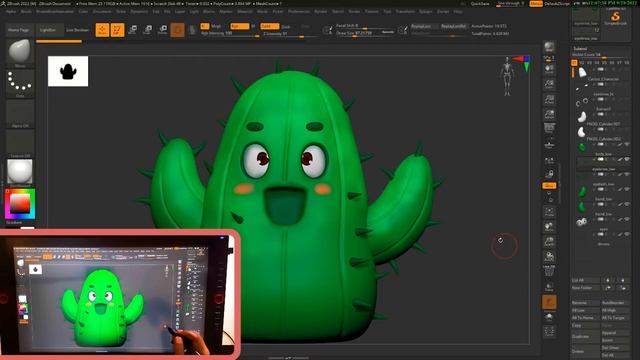The image size is (640, 360).
Task: Select the Zoom canvas icon
Action: coord(549,84)
